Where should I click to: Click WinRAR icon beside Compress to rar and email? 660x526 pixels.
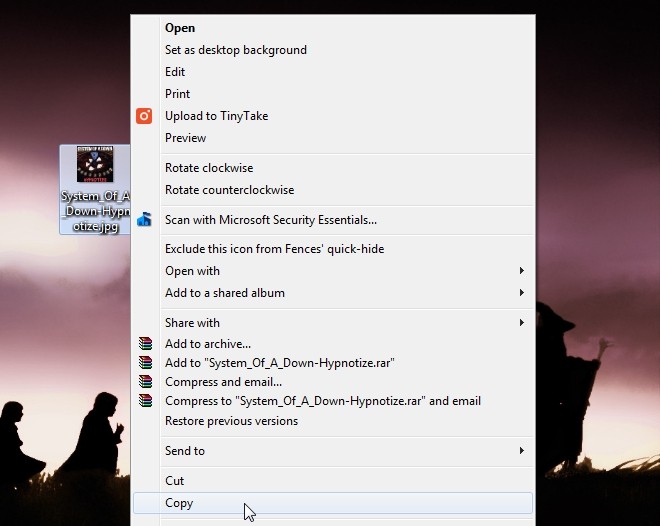tap(145, 400)
